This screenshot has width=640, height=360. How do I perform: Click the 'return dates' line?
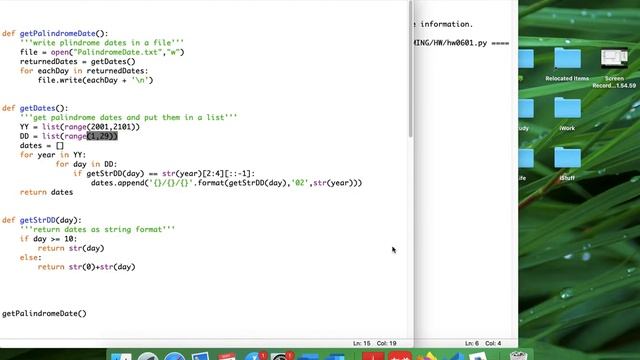click(47, 192)
